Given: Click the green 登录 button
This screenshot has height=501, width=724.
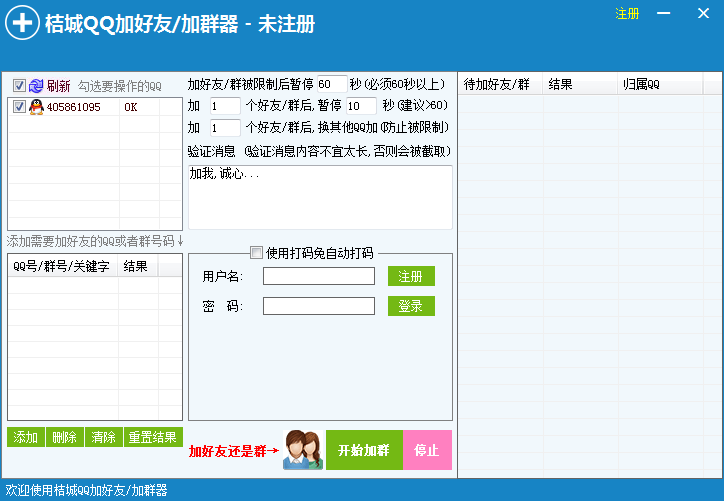Looking at the screenshot, I should coord(411,306).
